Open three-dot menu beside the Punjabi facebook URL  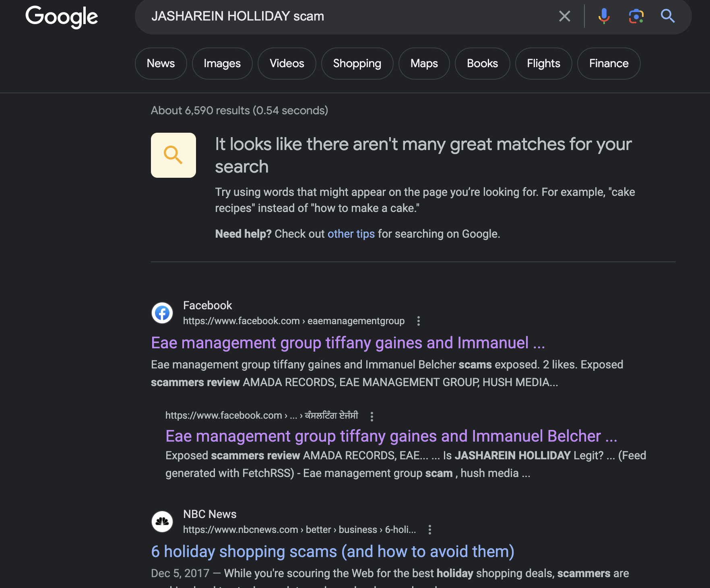[372, 416]
